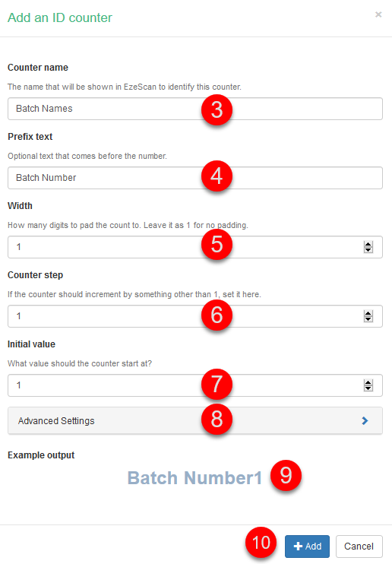This screenshot has width=392, height=564.
Task: Click the Add button
Action: [307, 547]
